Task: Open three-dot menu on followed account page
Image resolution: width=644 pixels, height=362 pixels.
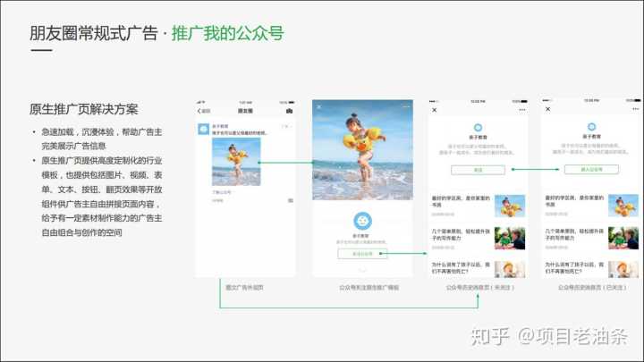Action: click(x=636, y=109)
